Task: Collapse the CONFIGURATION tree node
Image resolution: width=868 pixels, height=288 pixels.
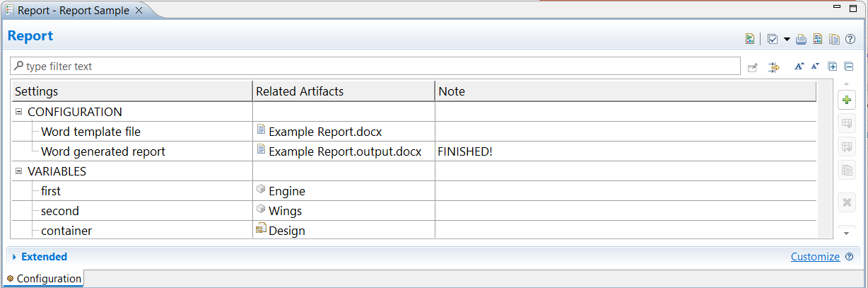Action: pyautogui.click(x=19, y=112)
